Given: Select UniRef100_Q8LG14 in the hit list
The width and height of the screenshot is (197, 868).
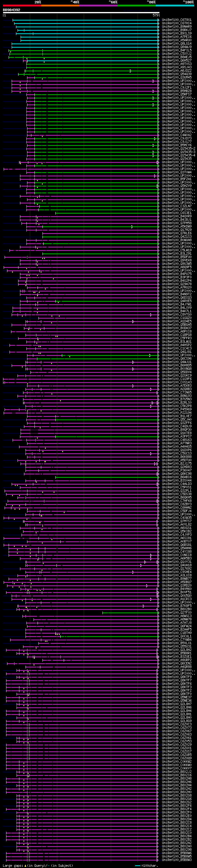Looking at the screenshot, I should click(x=176, y=43).
